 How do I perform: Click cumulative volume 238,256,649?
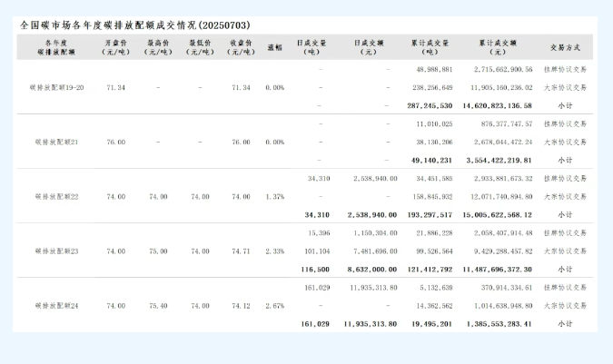tap(432, 87)
